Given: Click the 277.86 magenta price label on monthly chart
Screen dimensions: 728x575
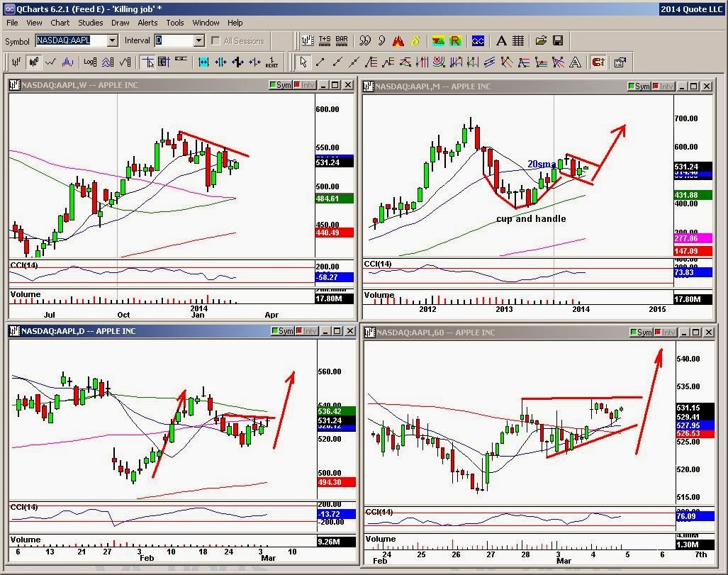Looking at the screenshot, I should (693, 238).
